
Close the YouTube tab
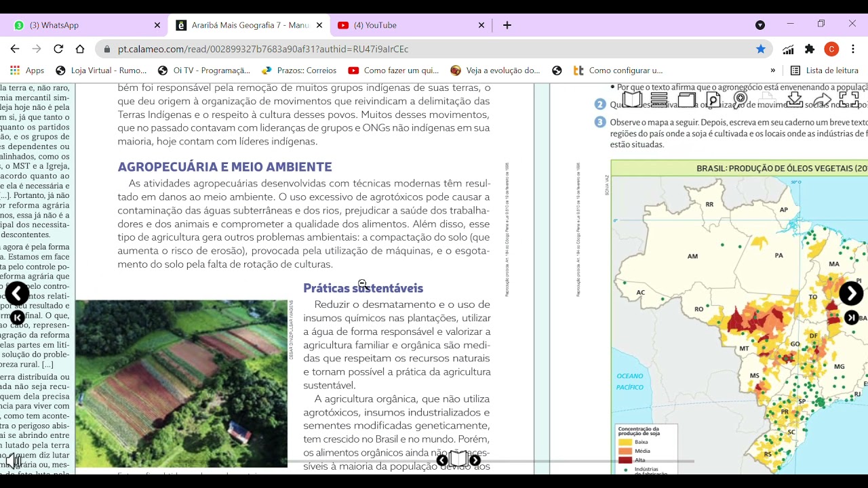coord(481,25)
